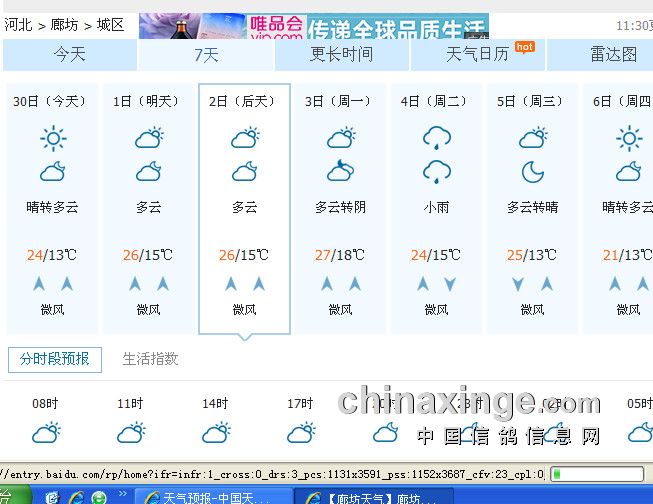This screenshot has height=504, width=653.
Task: Click the 河北 breadcrumb link
Action: [18, 25]
